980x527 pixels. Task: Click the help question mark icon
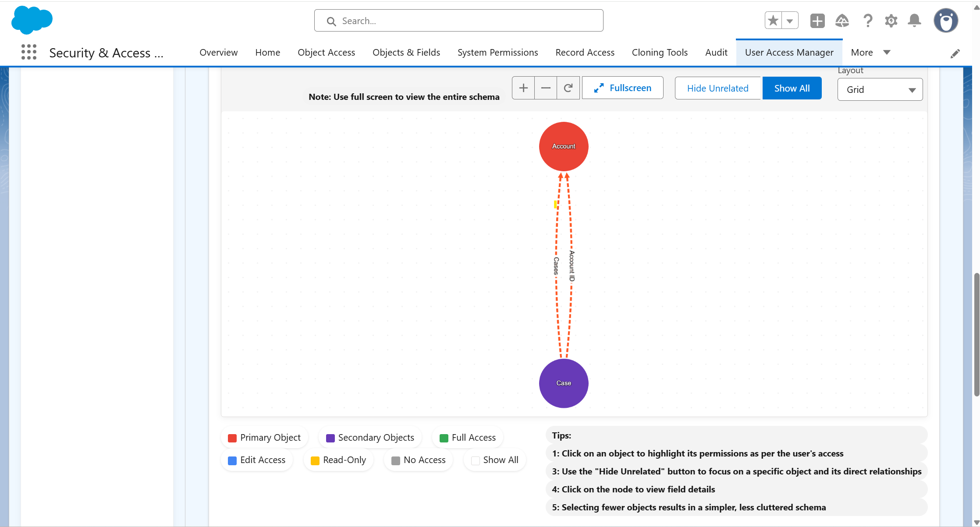(x=867, y=21)
